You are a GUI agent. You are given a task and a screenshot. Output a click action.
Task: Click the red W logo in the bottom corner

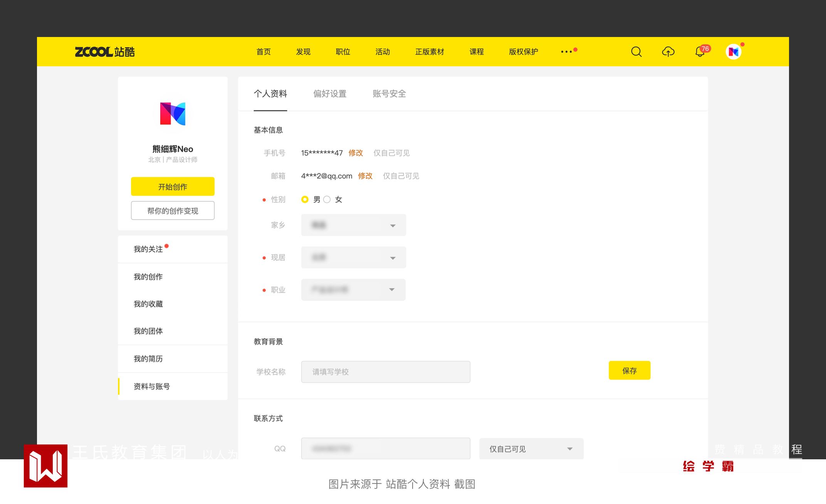(45, 466)
